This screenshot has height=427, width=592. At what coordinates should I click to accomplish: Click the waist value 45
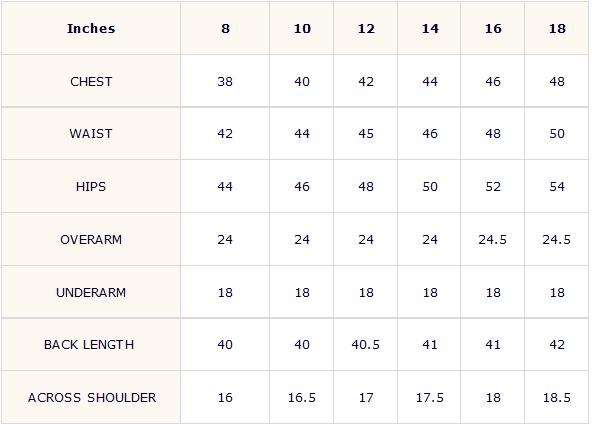[x=366, y=134]
